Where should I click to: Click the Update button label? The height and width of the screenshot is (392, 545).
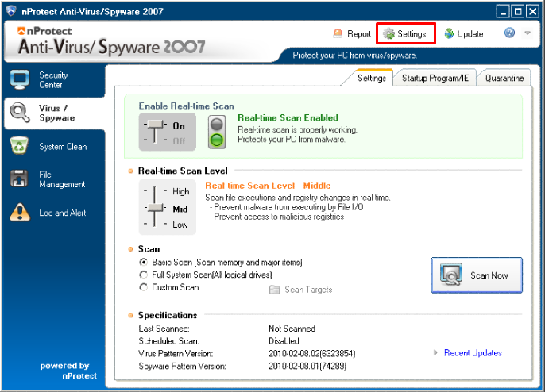click(x=470, y=33)
